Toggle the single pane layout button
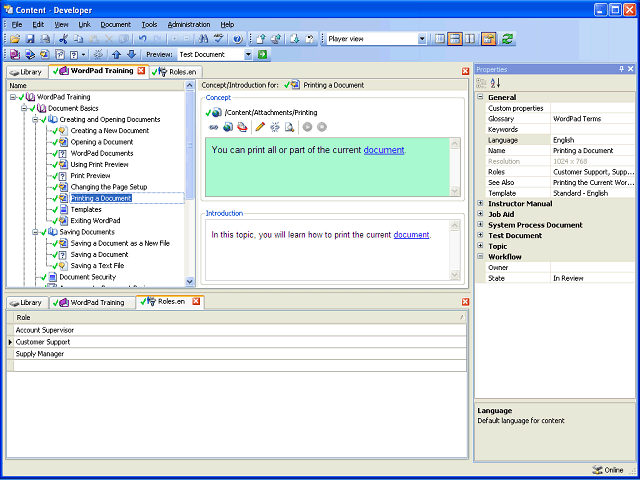 pos(440,39)
